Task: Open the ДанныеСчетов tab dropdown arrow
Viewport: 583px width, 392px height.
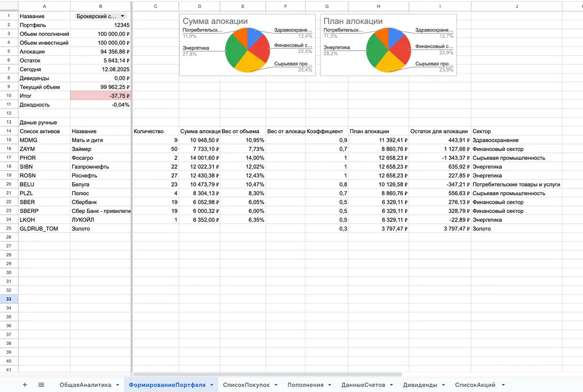Action: (x=391, y=385)
